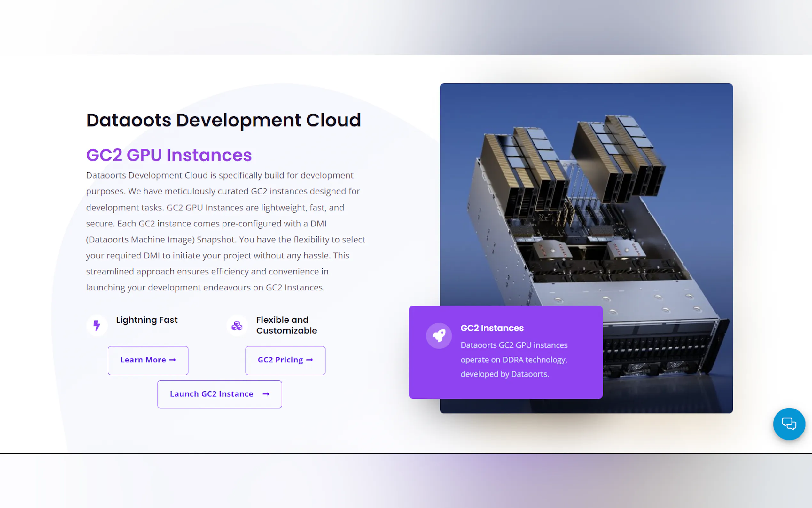This screenshot has width=812, height=508.
Task: Click the stacked cubes icon
Action: coord(237,325)
